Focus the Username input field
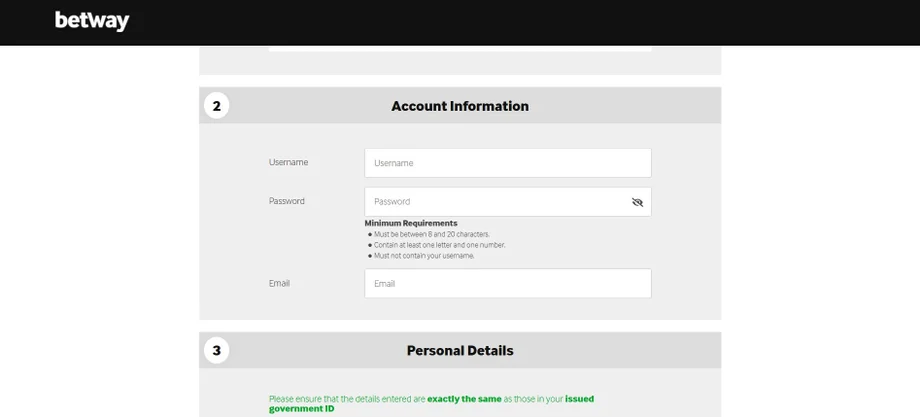The image size is (920, 417). coord(508,163)
